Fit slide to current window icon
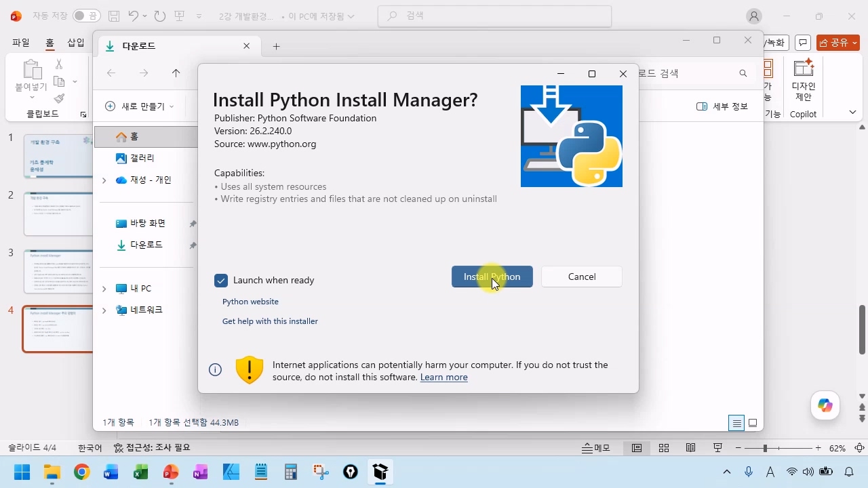The height and width of the screenshot is (488, 868). 859,448
